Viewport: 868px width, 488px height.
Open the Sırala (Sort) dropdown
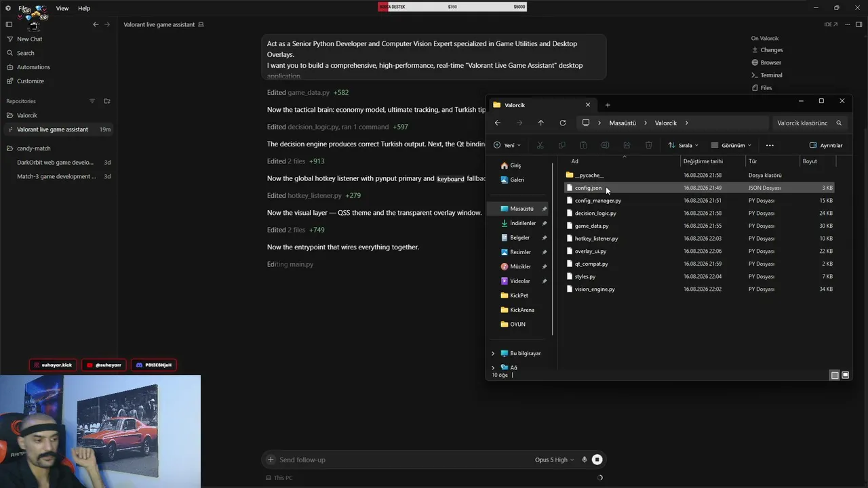(683, 145)
